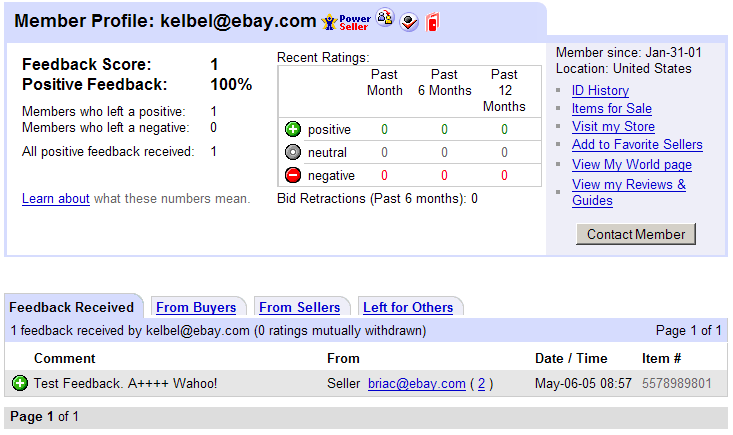Image resolution: width=733 pixels, height=435 pixels.
Task: Click the red eBay Store door icon
Action: tap(431, 22)
